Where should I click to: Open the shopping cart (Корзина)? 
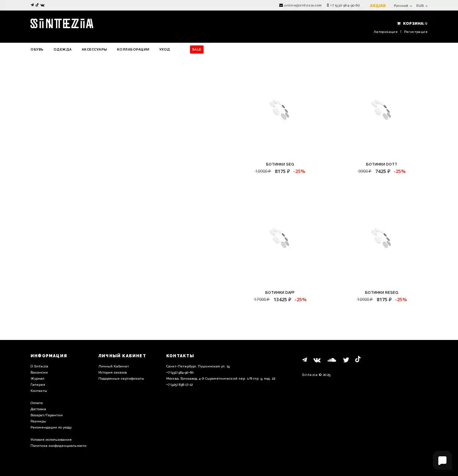pos(412,23)
